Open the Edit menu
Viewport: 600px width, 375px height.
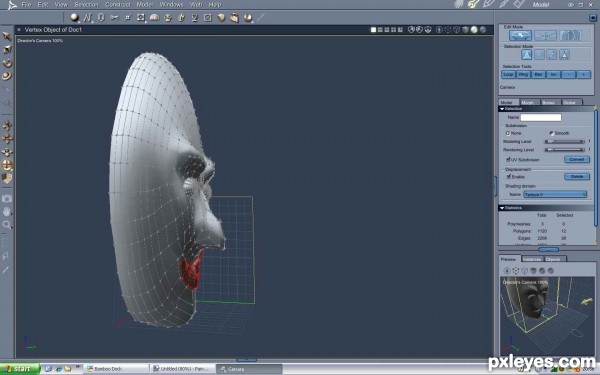(x=42, y=5)
